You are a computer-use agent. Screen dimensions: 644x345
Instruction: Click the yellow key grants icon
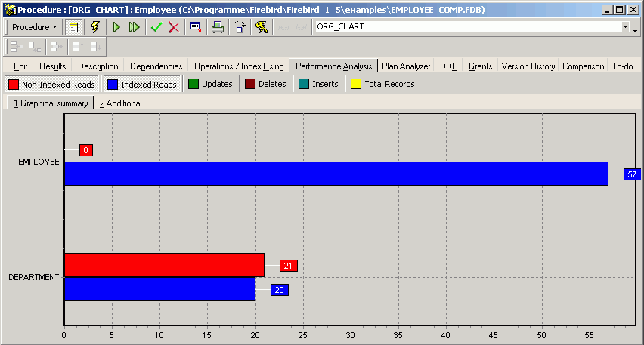point(262,27)
